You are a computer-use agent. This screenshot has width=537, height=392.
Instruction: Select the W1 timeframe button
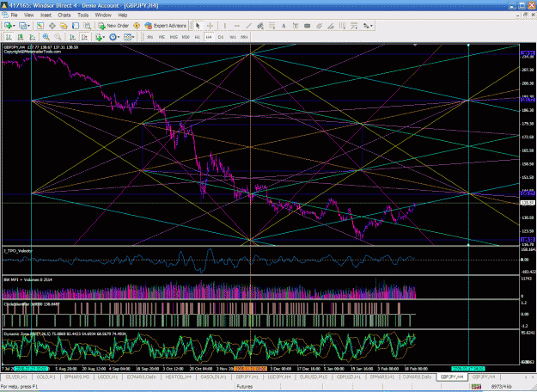tap(233, 37)
